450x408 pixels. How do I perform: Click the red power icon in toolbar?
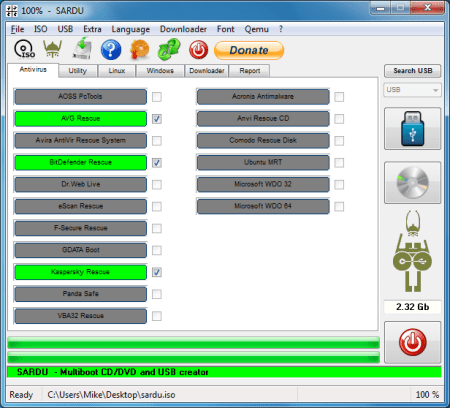(x=198, y=50)
